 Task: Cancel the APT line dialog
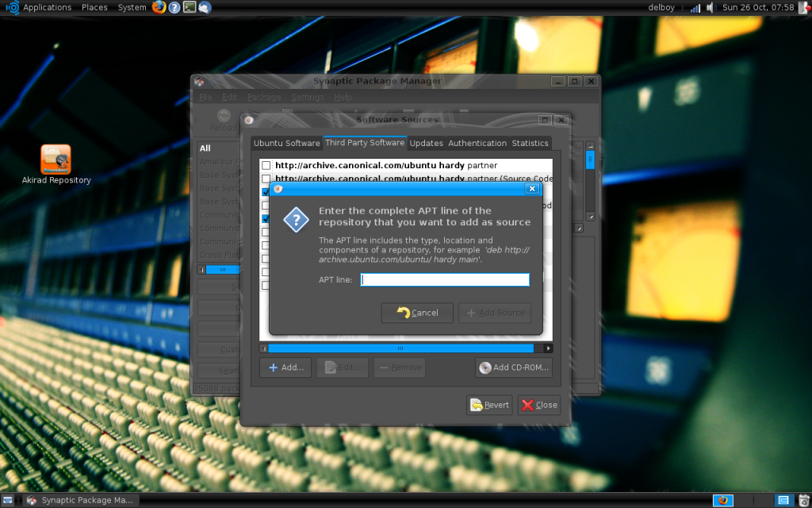[417, 313]
